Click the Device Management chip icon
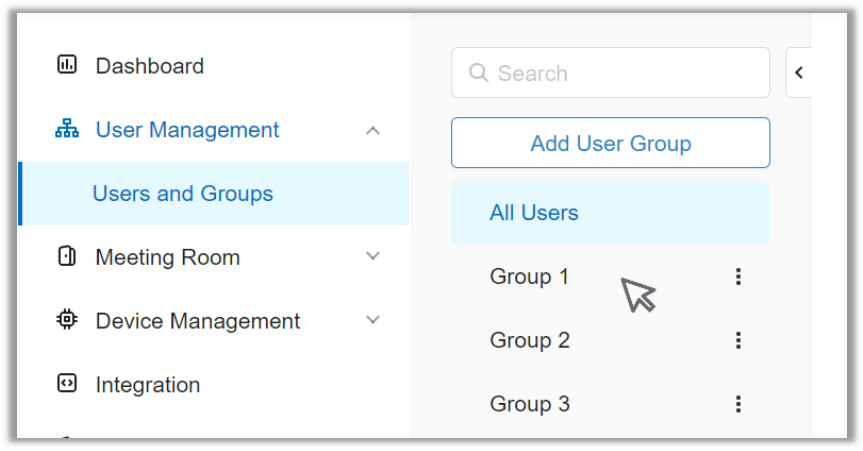Viewport: 863px width, 451px height. tap(67, 321)
